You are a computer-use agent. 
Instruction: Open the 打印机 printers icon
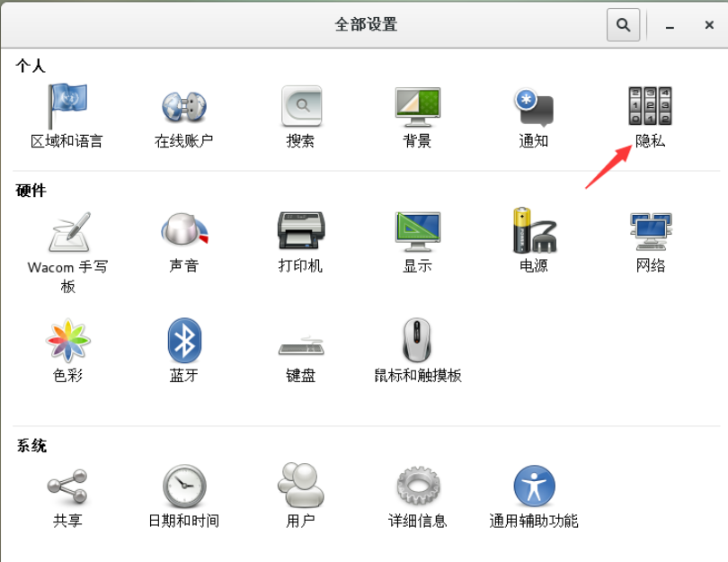pos(301,230)
